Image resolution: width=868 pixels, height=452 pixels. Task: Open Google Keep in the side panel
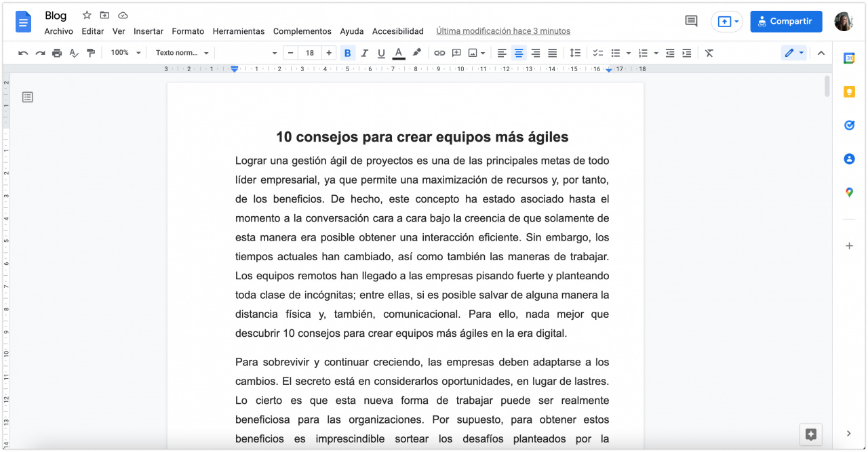pos(849,91)
